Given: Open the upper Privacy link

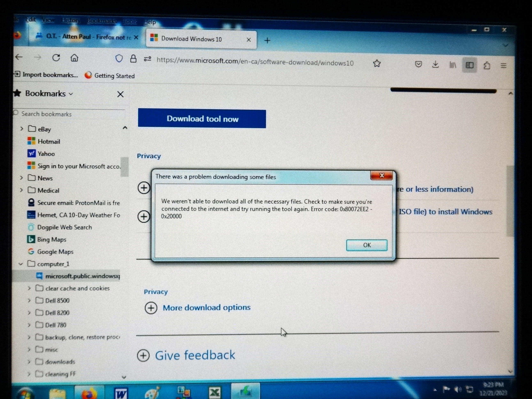Looking at the screenshot, I should [149, 156].
